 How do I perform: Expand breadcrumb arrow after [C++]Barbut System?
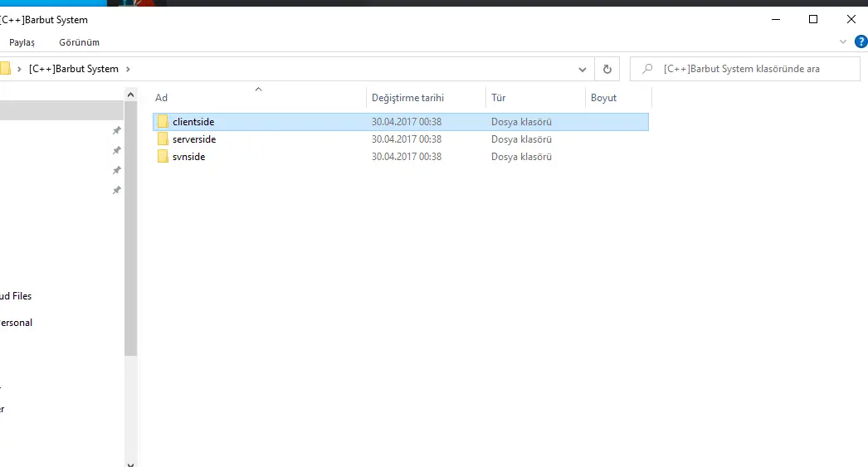click(x=128, y=69)
